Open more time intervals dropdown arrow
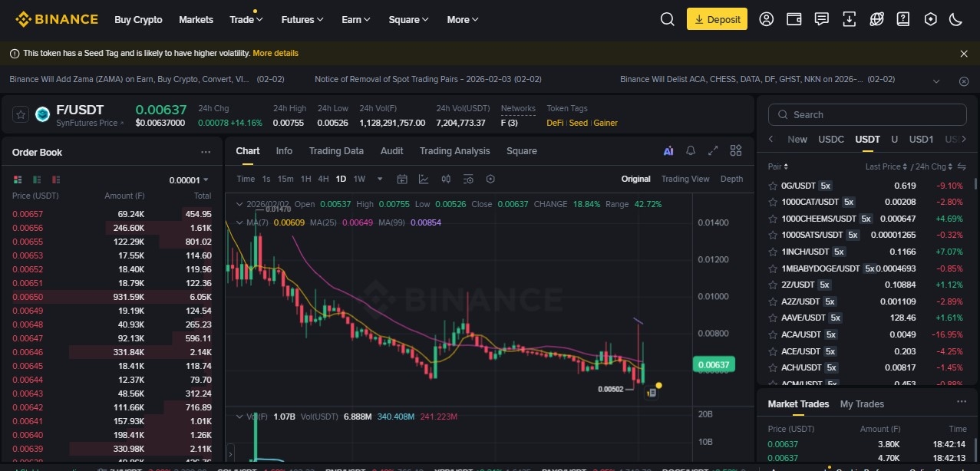This screenshot has width=980, height=471. pyautogui.click(x=379, y=179)
